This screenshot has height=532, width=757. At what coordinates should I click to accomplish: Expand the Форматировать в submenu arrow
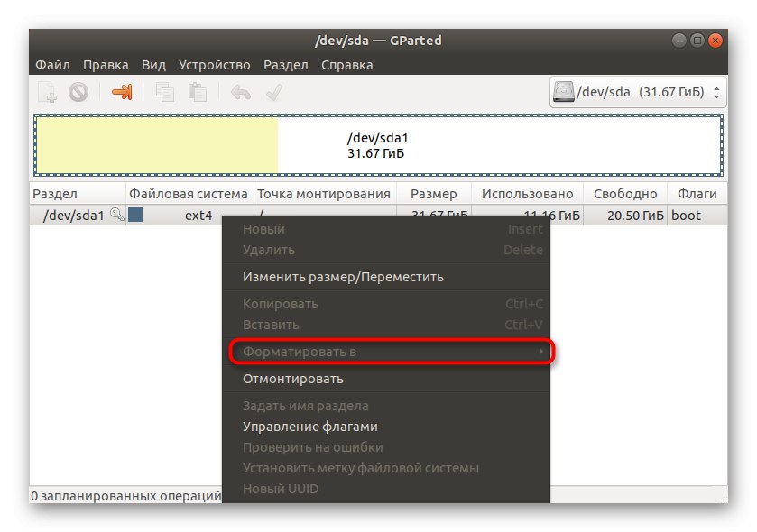pos(541,351)
